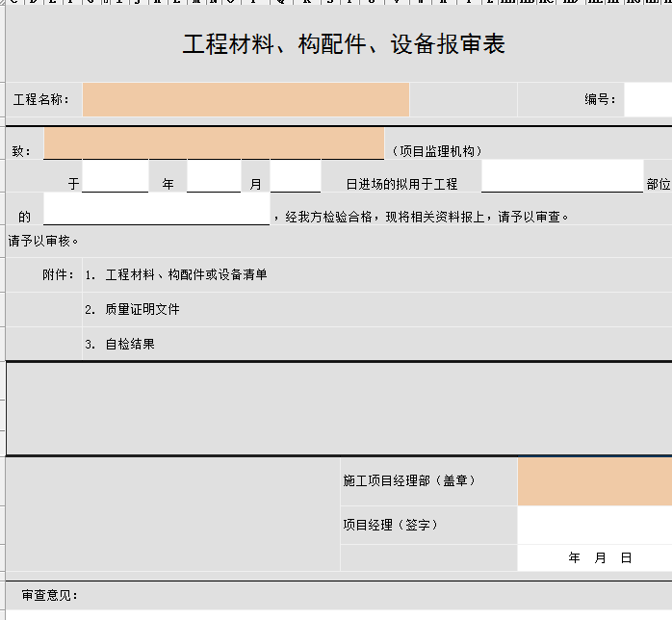672x620 pixels.
Task: Click the 附件： label cell
Action: click(58, 275)
